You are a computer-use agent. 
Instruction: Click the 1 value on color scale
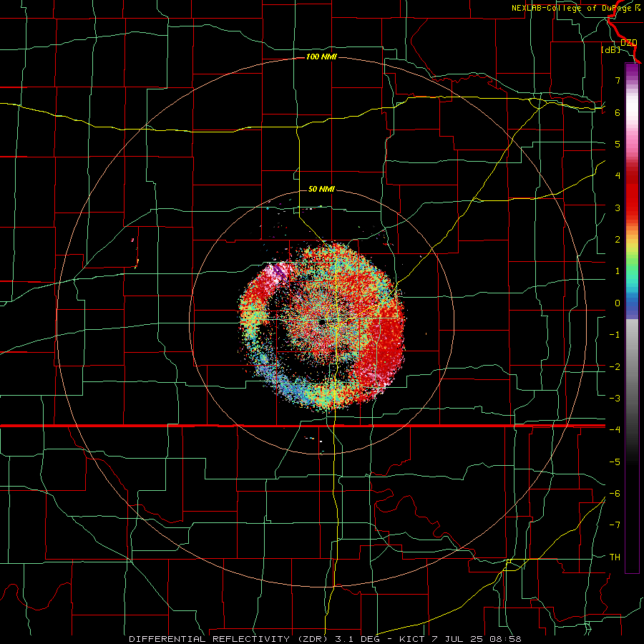coord(618,271)
